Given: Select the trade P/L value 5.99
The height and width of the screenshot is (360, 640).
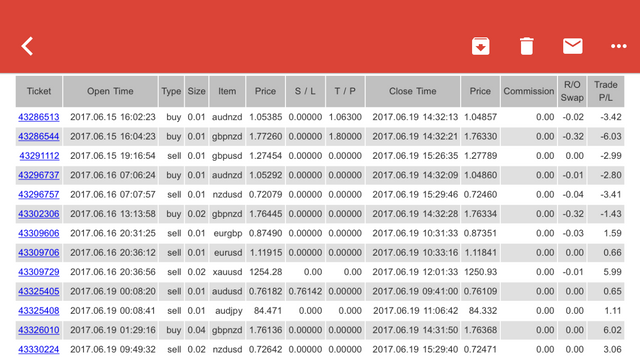Looking at the screenshot, I should click(612, 272).
